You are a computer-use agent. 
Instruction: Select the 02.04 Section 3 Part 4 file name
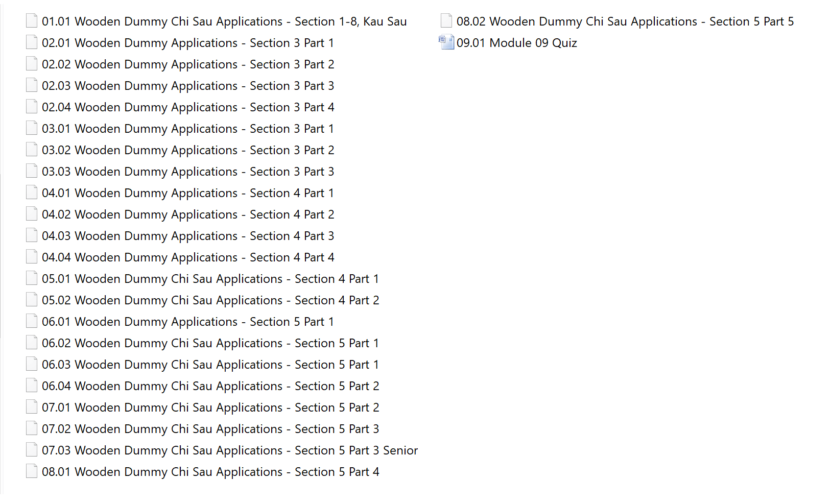(187, 107)
